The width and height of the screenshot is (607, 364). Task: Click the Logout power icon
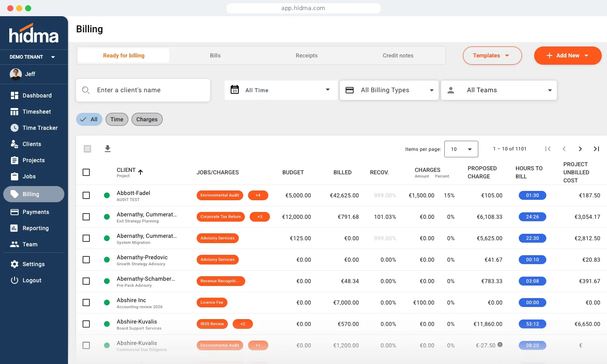coord(15,280)
